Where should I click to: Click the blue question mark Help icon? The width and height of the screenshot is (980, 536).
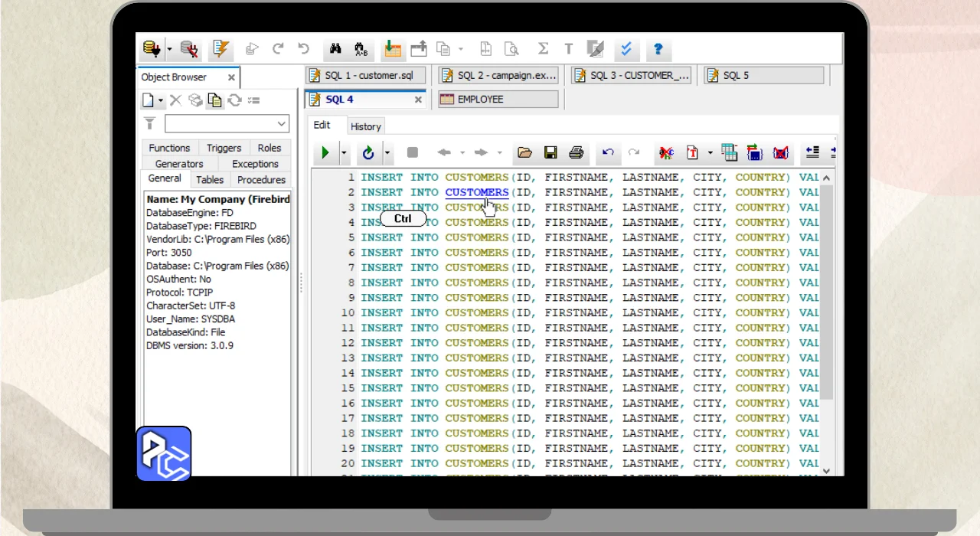click(x=658, y=49)
